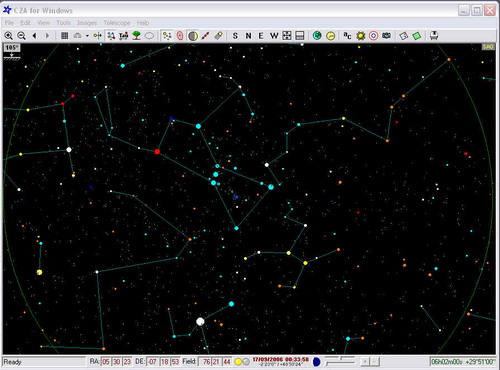Click the green diamond icon
Image resolution: width=500 pixels, height=370 pixels.
[417, 36]
